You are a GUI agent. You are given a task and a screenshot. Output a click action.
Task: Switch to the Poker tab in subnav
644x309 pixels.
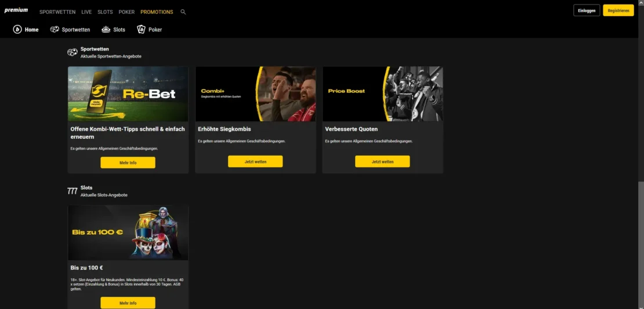(150, 30)
